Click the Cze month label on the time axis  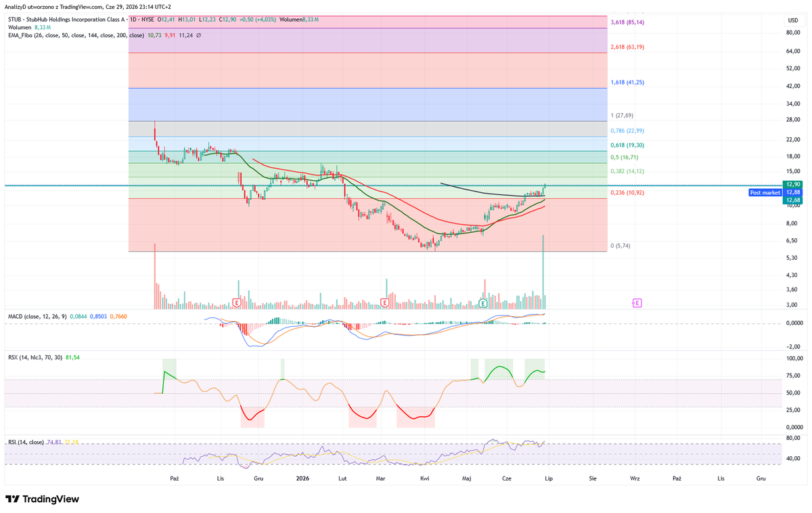tap(507, 478)
